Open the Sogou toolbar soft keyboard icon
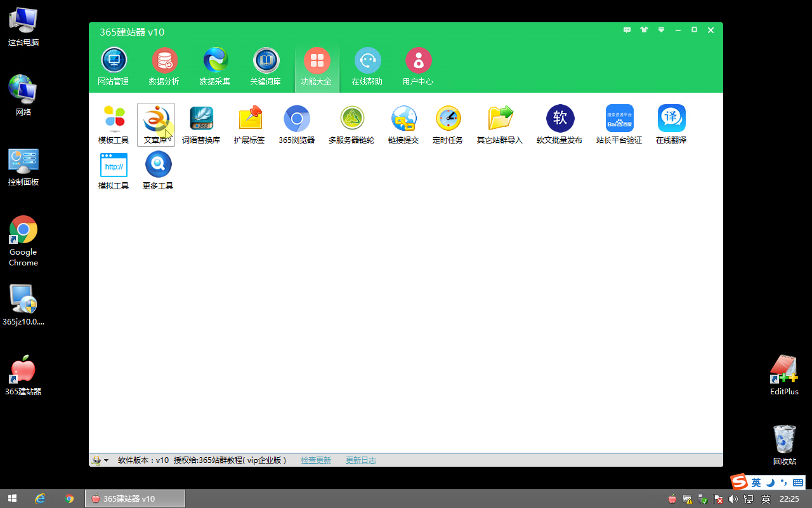Screen dimensions: 812x508 point(798,483)
